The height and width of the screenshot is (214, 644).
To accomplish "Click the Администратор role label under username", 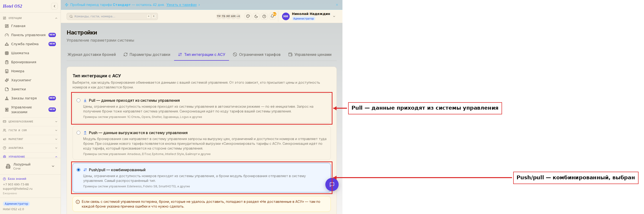I will coord(303,19).
